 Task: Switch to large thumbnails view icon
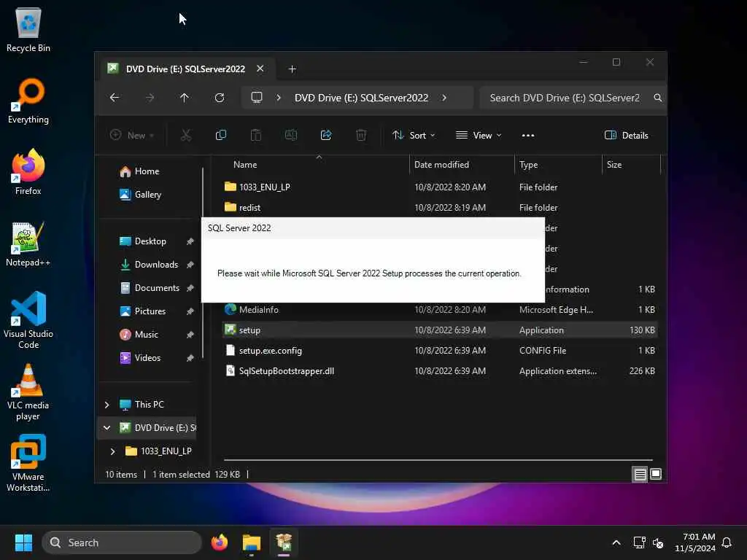click(656, 474)
